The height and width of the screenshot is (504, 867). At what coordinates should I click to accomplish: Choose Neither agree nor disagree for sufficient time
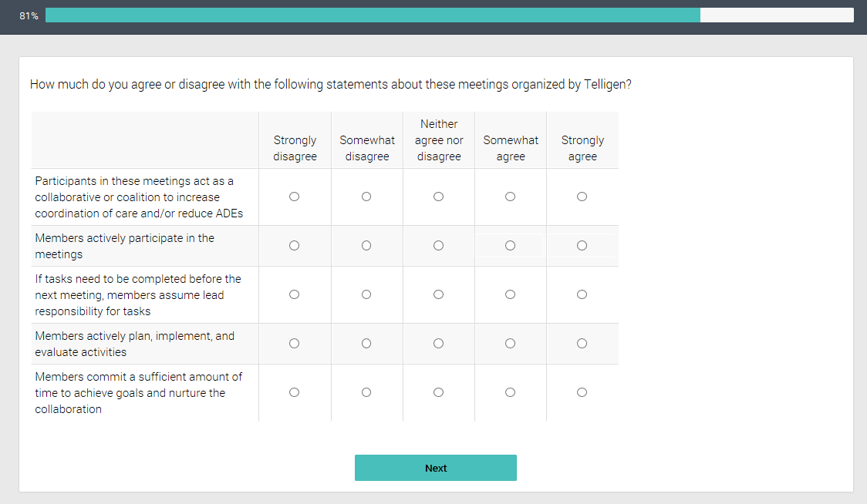[438, 392]
